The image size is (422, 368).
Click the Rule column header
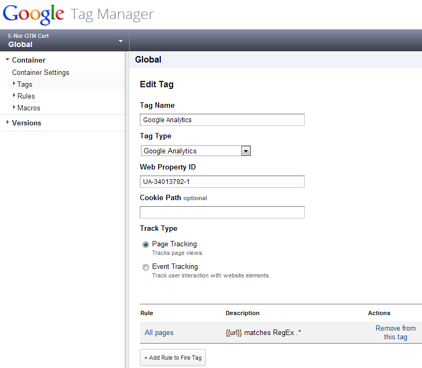147,313
